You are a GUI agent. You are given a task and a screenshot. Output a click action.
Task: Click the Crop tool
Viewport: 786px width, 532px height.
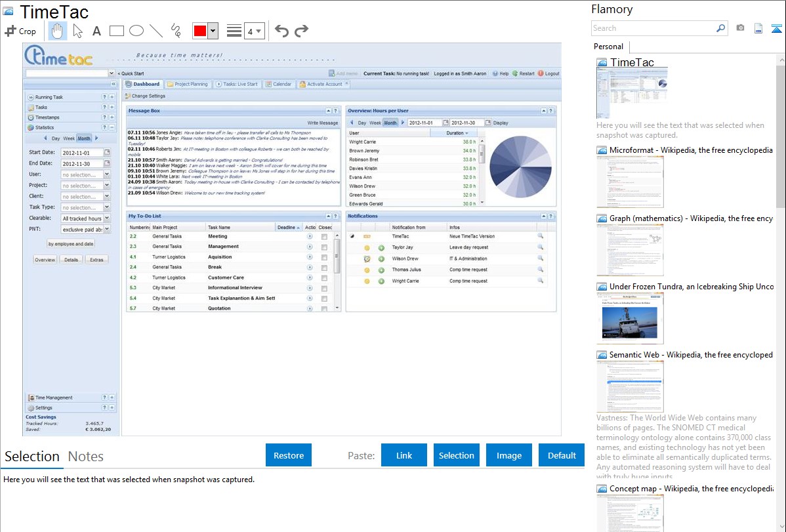pos(21,31)
